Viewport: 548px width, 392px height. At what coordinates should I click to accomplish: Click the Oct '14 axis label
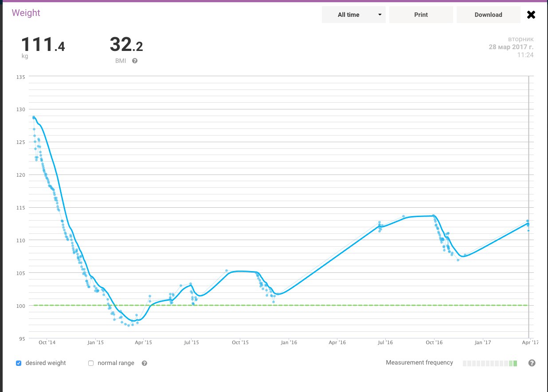pyautogui.click(x=47, y=342)
